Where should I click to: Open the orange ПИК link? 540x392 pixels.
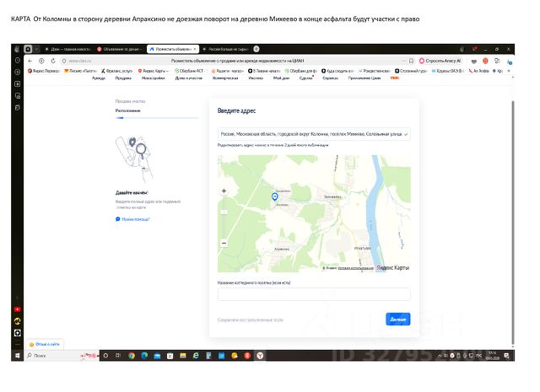(x=395, y=78)
